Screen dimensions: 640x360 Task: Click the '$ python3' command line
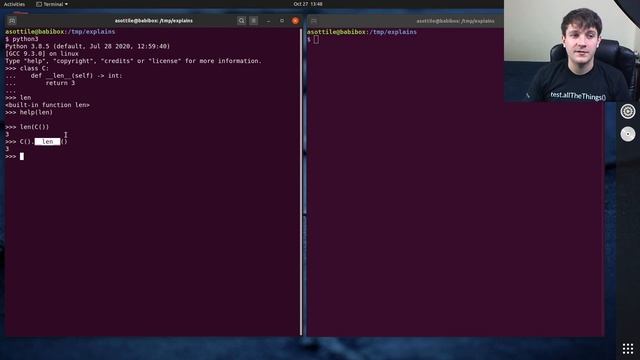click(x=22, y=39)
